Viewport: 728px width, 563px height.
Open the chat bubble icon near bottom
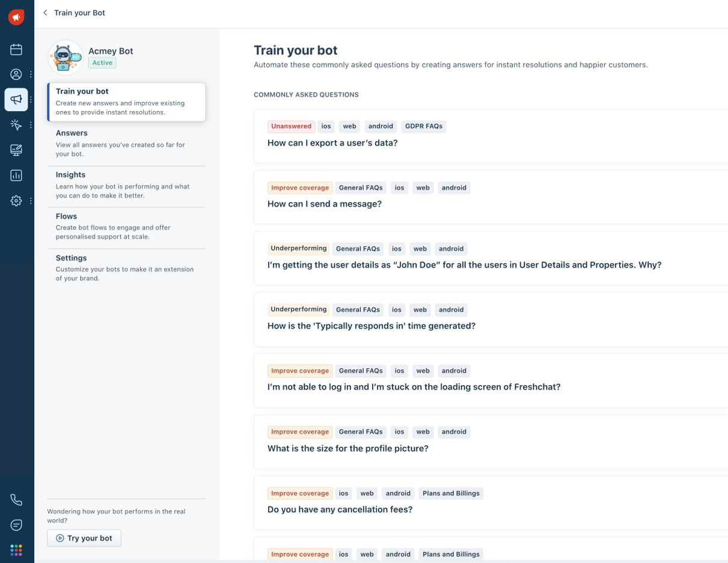pos(16,525)
